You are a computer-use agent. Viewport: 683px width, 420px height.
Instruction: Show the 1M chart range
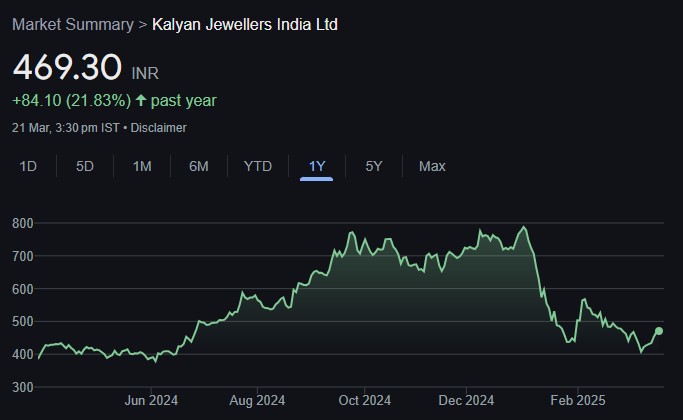tap(142, 166)
